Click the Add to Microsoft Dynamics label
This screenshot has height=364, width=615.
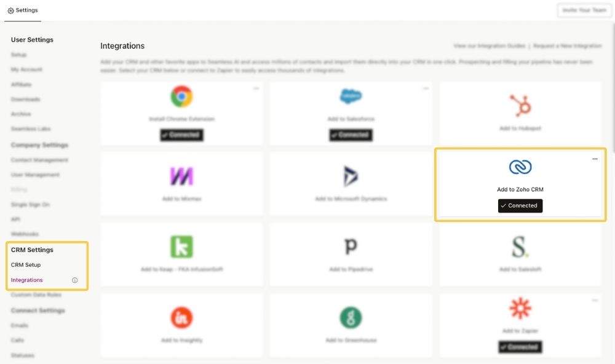point(351,199)
